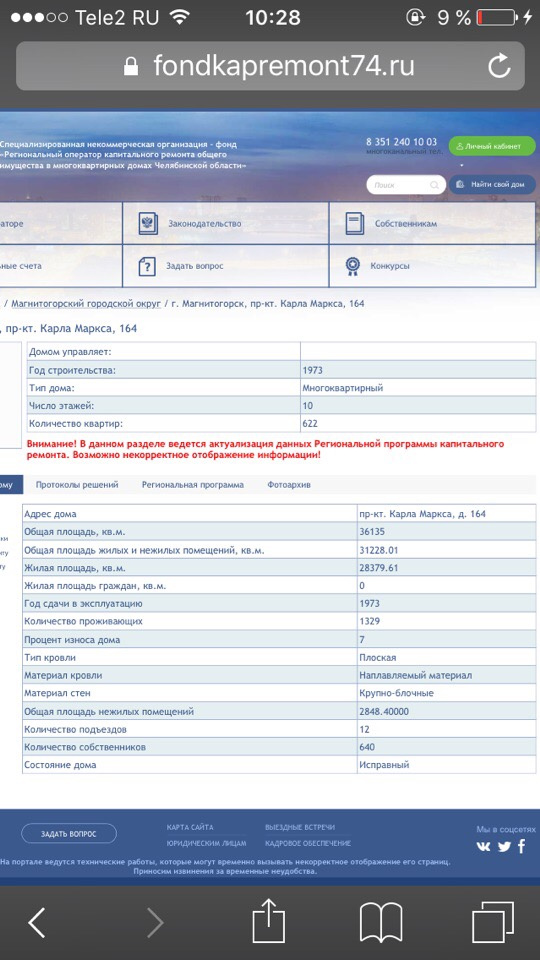Click the Адрес дома row label

pos(50,514)
